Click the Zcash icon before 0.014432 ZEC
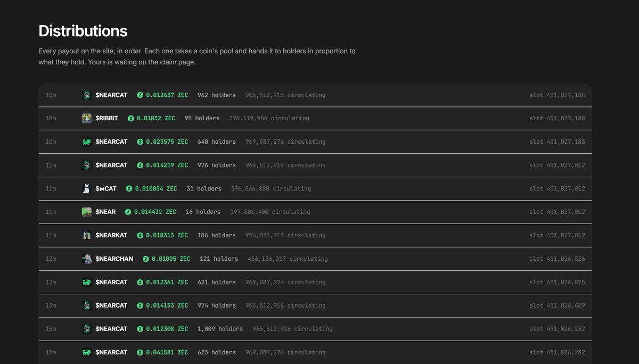 click(128, 212)
